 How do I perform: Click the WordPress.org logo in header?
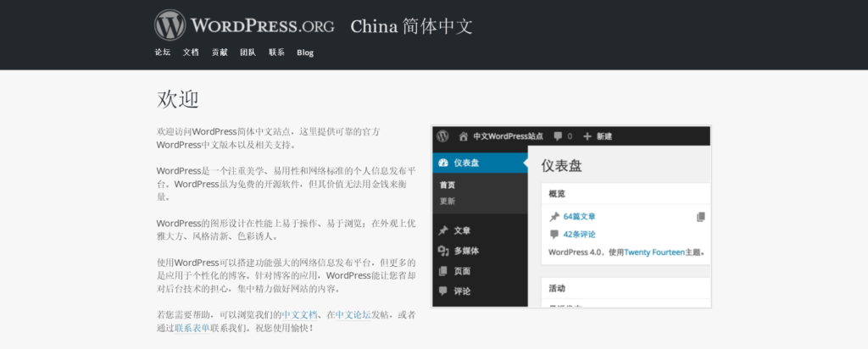pos(244,25)
